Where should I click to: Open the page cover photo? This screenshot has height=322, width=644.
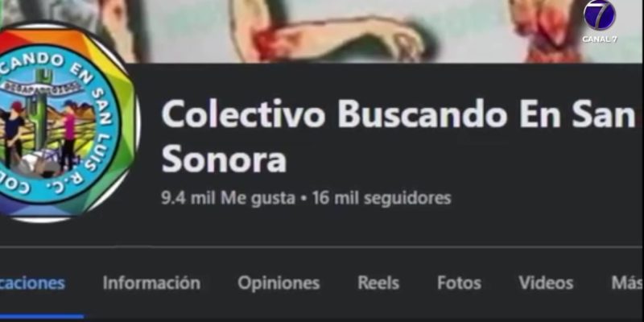click(369, 31)
